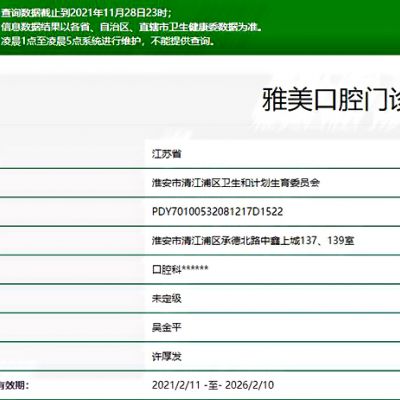
Task: Select registration number PDY70100532081217D1522
Action: 217,212
